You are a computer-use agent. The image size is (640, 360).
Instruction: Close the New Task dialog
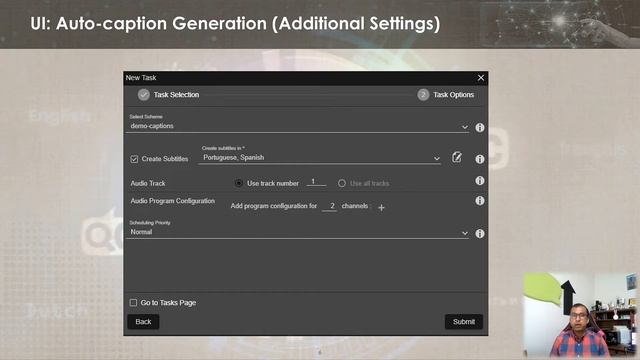point(481,78)
